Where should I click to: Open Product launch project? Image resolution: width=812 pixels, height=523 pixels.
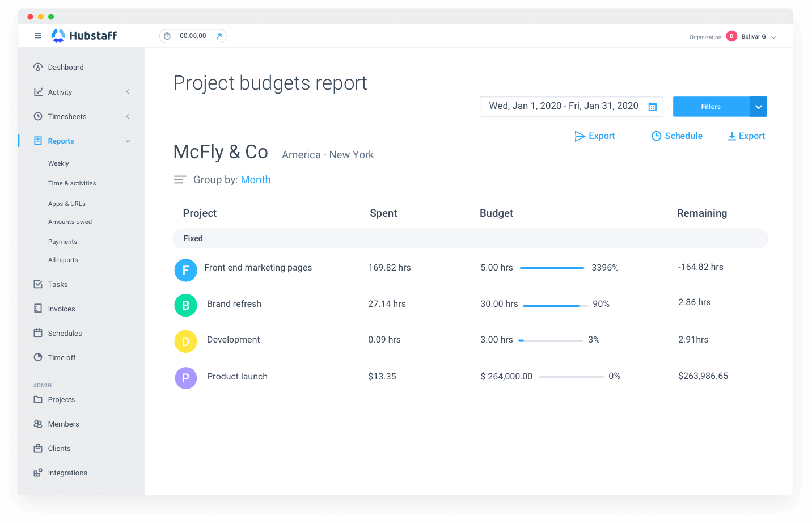[237, 377]
